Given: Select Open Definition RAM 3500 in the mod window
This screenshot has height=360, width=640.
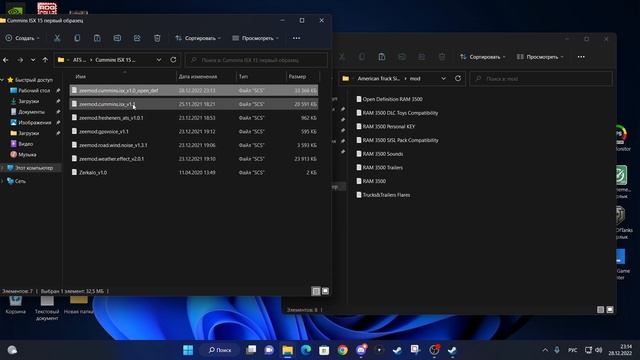Looking at the screenshot, I should pos(389,99).
